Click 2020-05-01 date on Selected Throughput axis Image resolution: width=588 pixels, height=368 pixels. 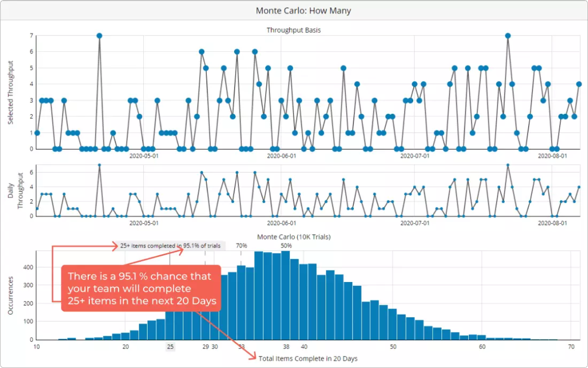[x=144, y=156]
